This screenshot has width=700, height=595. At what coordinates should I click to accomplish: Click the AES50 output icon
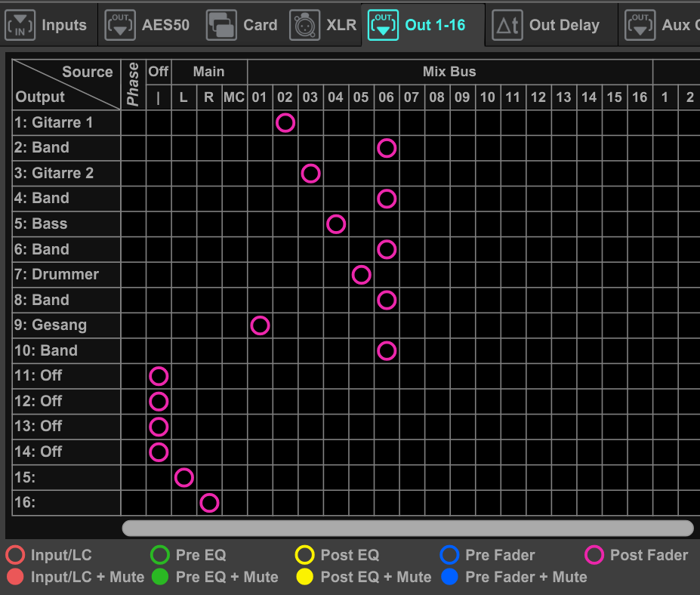pyautogui.click(x=121, y=25)
